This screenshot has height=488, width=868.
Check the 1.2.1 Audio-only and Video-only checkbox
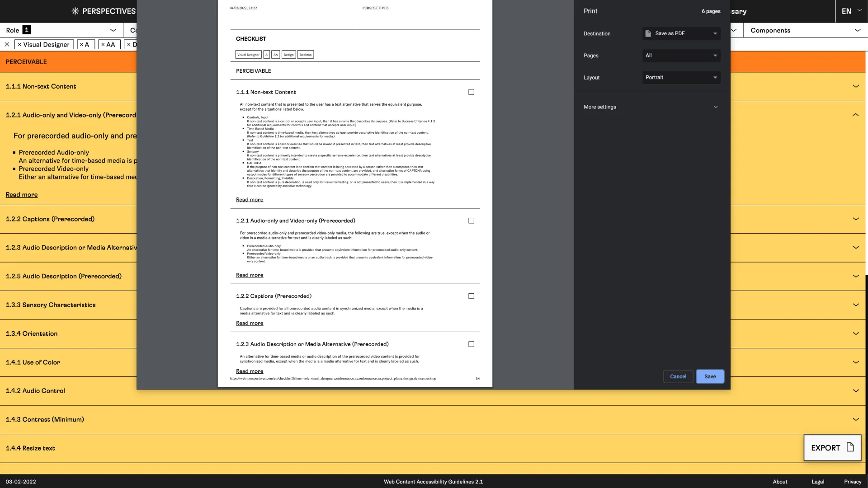471,221
